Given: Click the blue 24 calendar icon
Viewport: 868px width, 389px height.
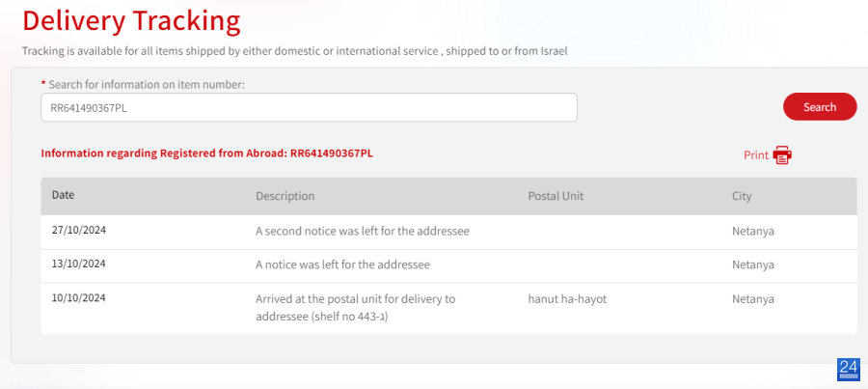Looking at the screenshot, I should [x=848, y=370].
